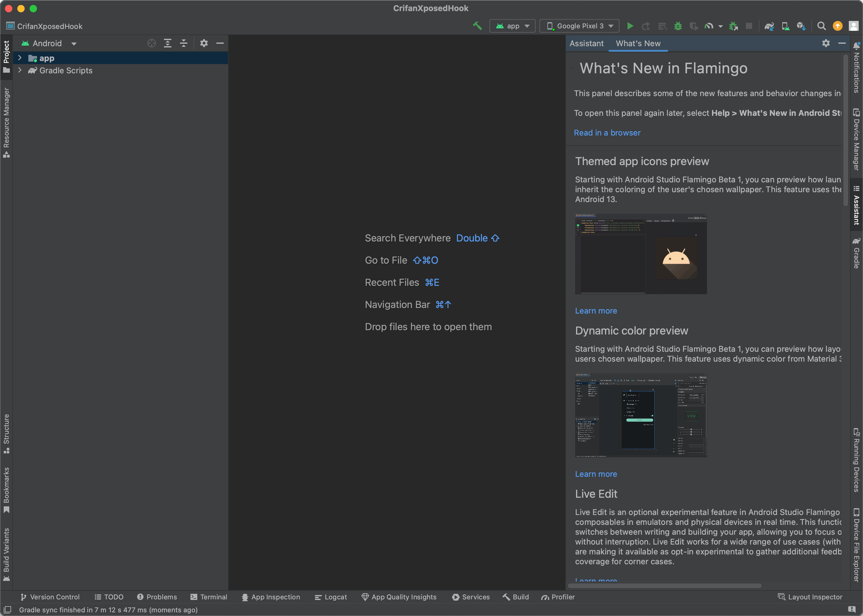Hide the Project panel with minus icon
The image size is (863, 616).
coord(220,43)
